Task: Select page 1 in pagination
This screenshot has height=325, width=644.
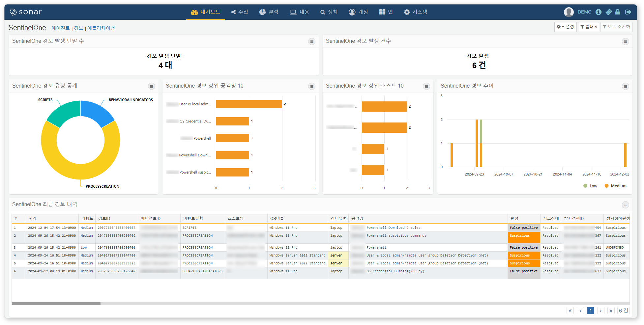Action: pos(591,311)
